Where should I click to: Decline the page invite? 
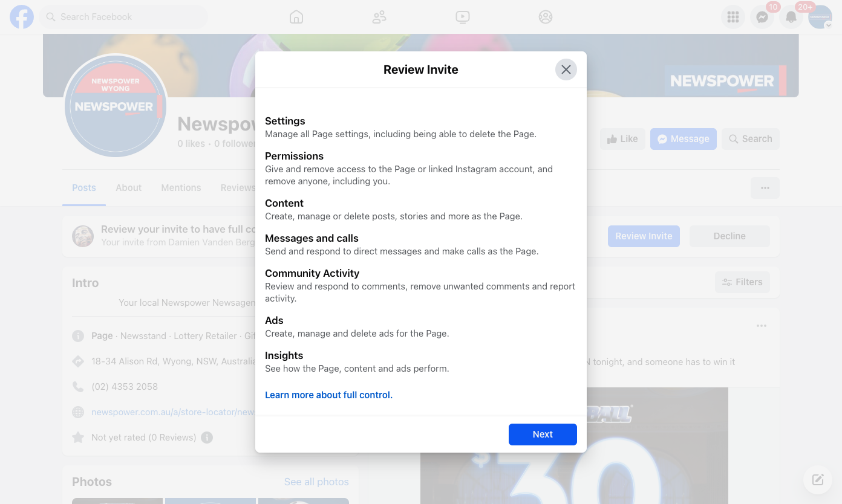729,236
